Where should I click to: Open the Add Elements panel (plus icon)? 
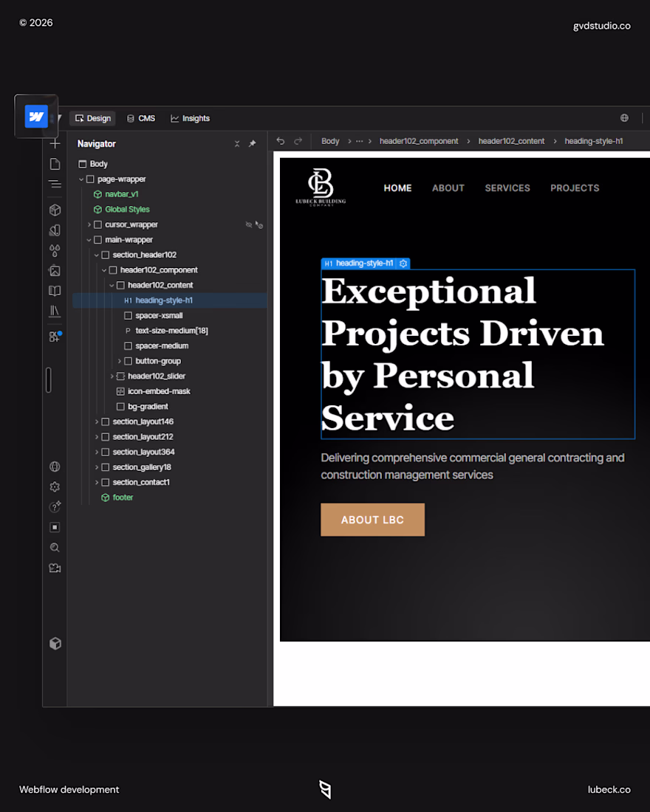click(55, 143)
